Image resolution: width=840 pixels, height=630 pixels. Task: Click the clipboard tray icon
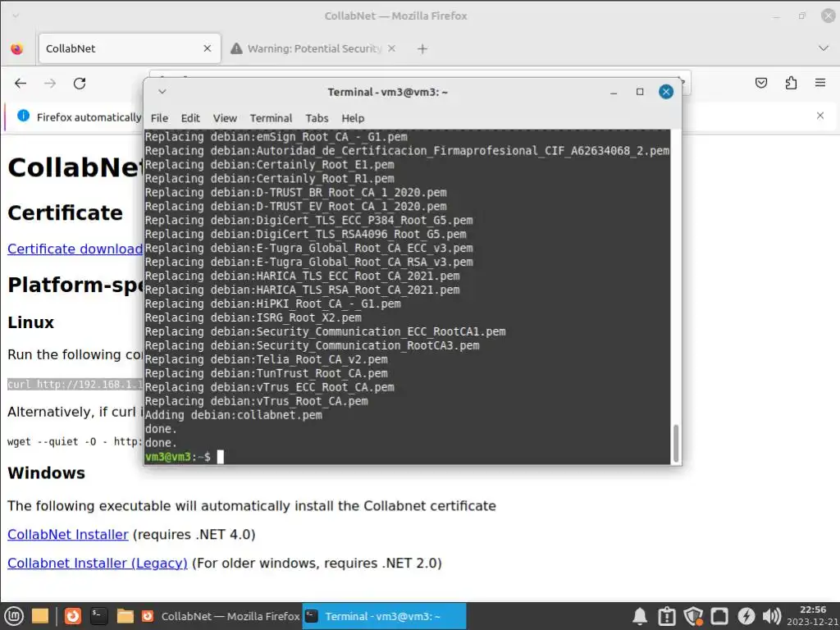[666, 617]
